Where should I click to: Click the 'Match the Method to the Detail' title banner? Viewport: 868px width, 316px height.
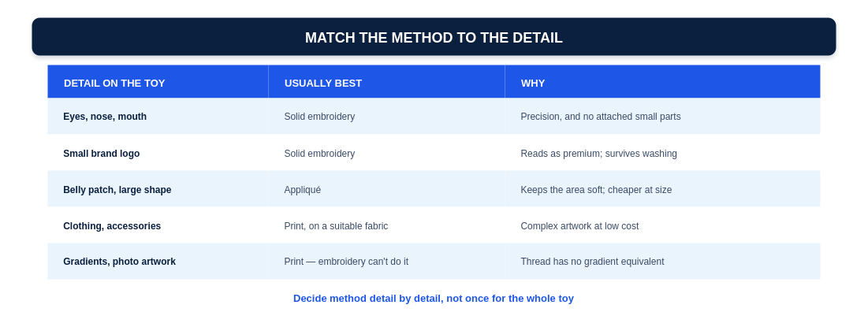point(434,36)
